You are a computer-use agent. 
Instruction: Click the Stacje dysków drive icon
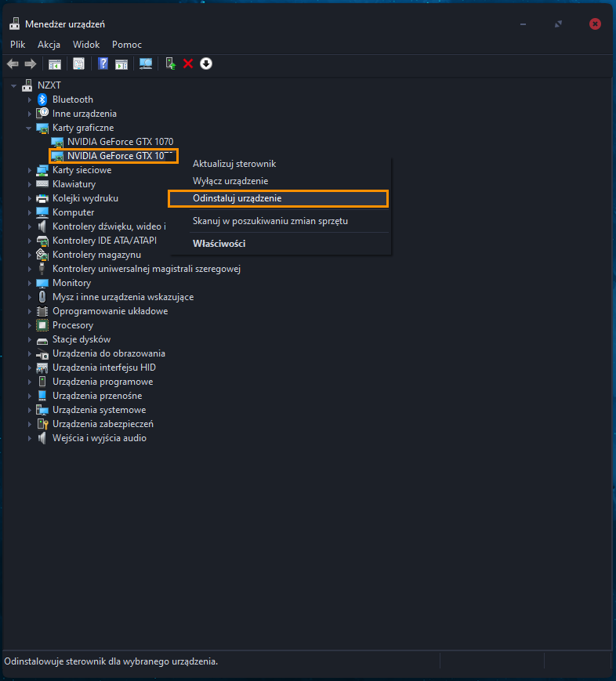pos(42,340)
